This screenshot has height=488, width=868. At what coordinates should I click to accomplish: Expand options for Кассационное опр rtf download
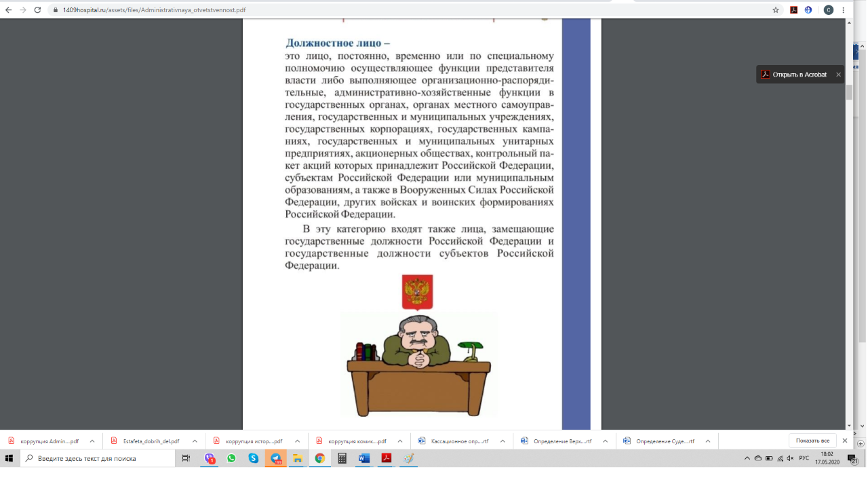coord(502,441)
